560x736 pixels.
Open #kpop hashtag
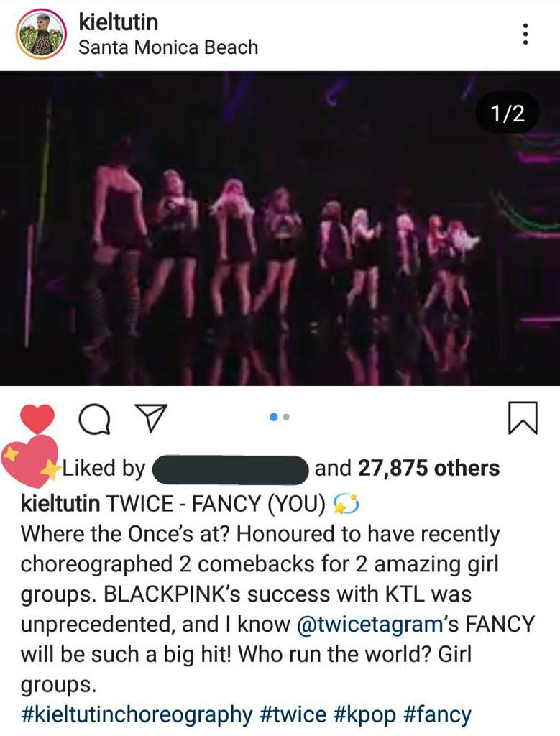point(364,715)
